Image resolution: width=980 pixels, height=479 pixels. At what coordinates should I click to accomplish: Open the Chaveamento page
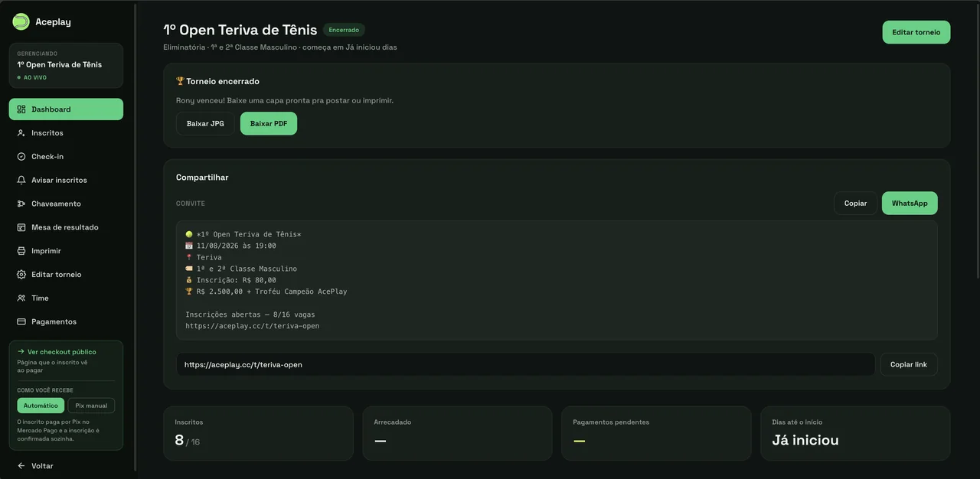coord(66,204)
